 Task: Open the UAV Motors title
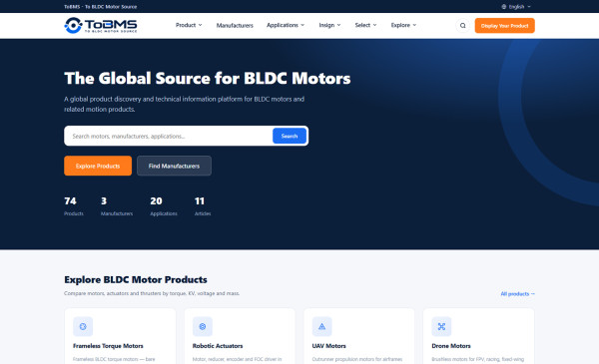coord(328,346)
